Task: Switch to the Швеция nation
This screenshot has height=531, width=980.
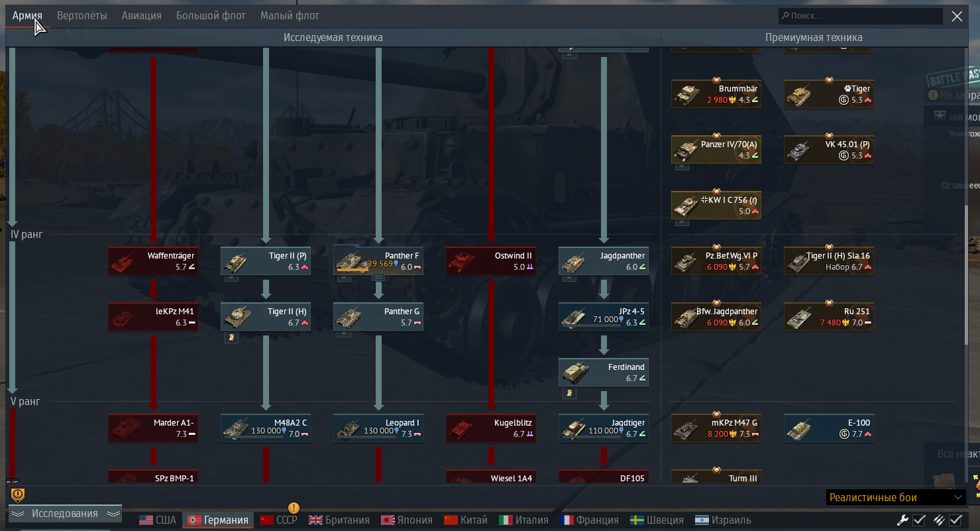Action: pyautogui.click(x=656, y=520)
